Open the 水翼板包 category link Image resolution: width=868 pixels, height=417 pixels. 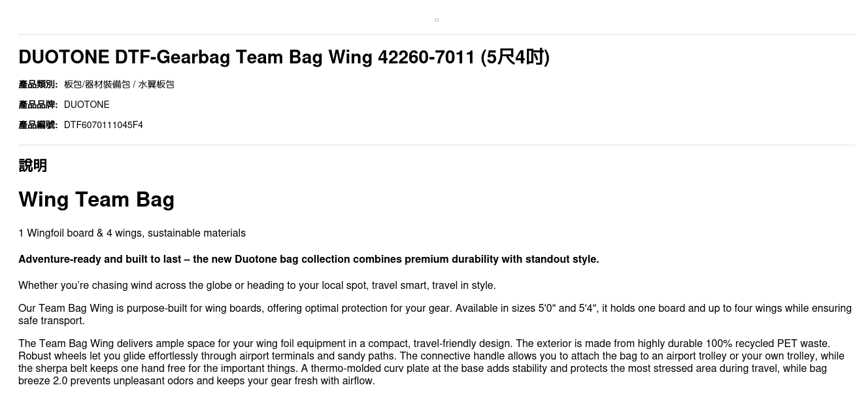pyautogui.click(x=156, y=84)
